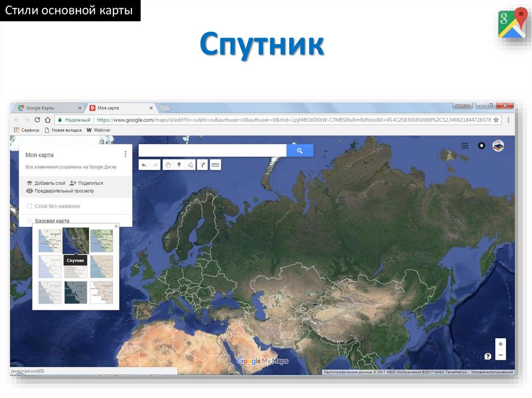Select the Draw a line tool

click(190, 165)
